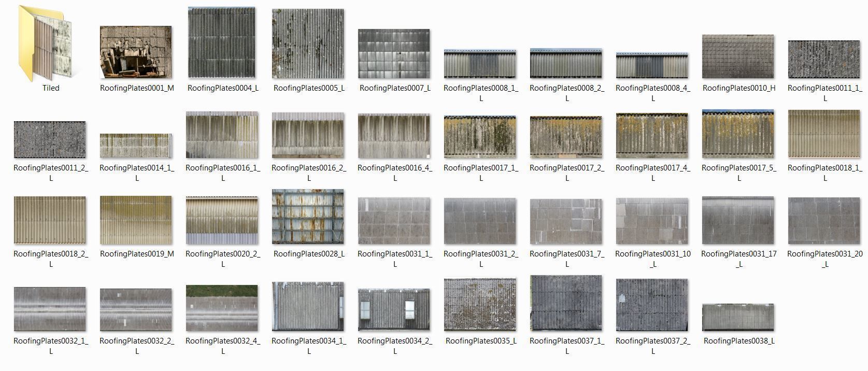Click the 'RoofingPlates0038_L' file name

click(x=739, y=341)
